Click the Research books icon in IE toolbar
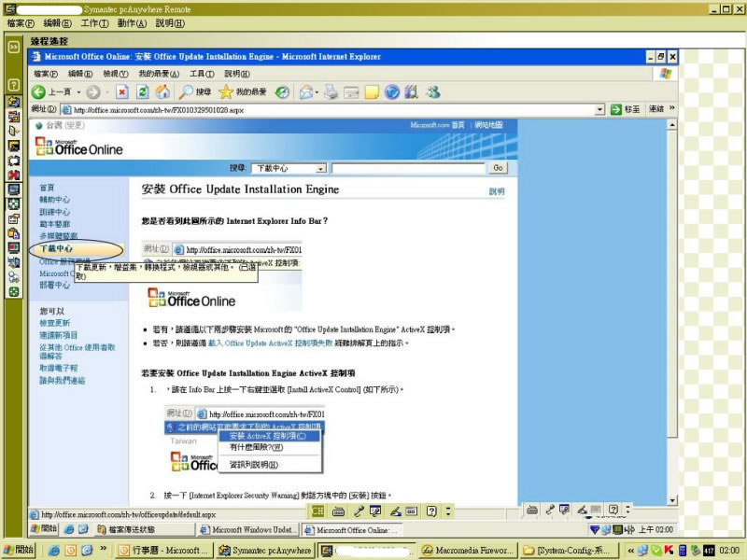The width and height of the screenshot is (747, 560). [411, 91]
